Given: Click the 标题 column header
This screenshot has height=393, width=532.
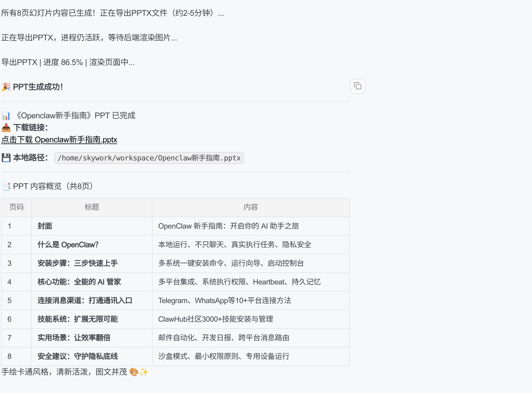Looking at the screenshot, I should [x=92, y=207].
